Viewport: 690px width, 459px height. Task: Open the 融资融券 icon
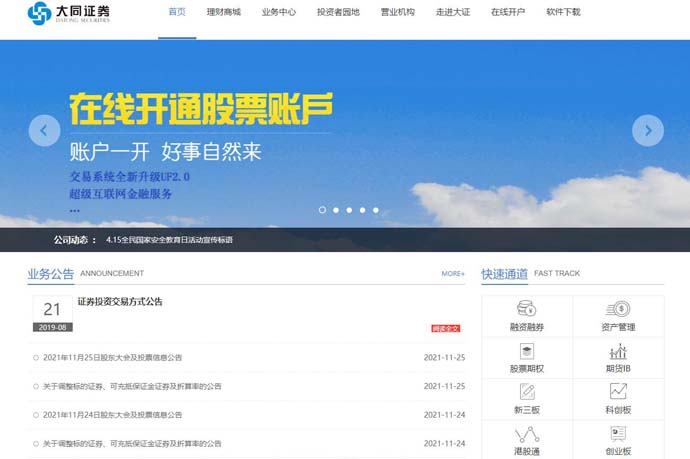(526, 308)
